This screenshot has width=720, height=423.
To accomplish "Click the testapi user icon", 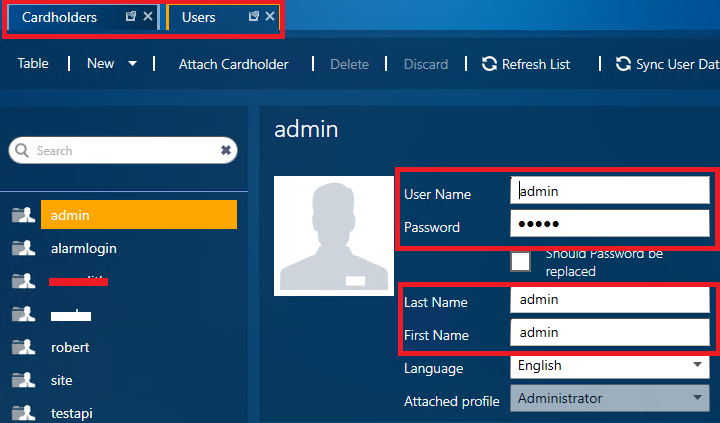I will tap(23, 413).
